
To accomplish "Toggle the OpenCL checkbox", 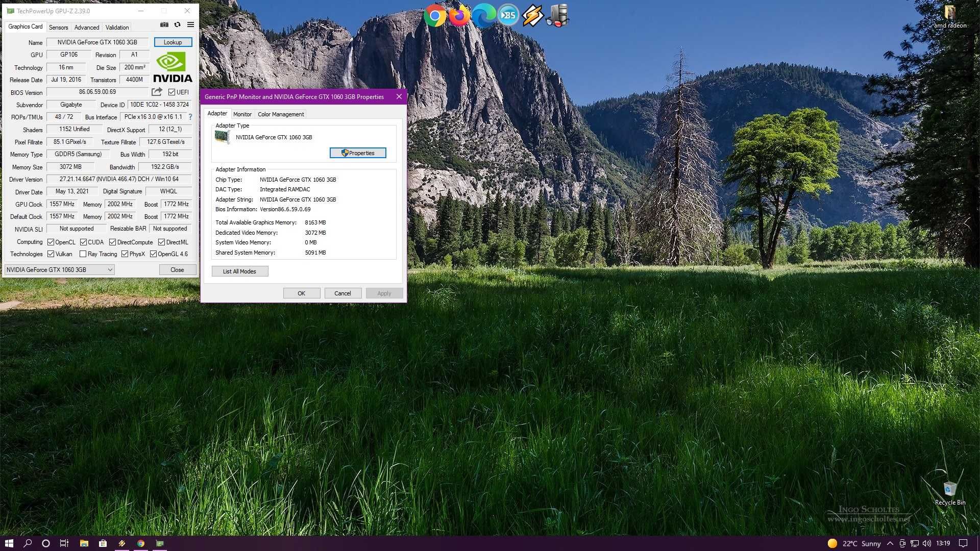I will 51,242.
